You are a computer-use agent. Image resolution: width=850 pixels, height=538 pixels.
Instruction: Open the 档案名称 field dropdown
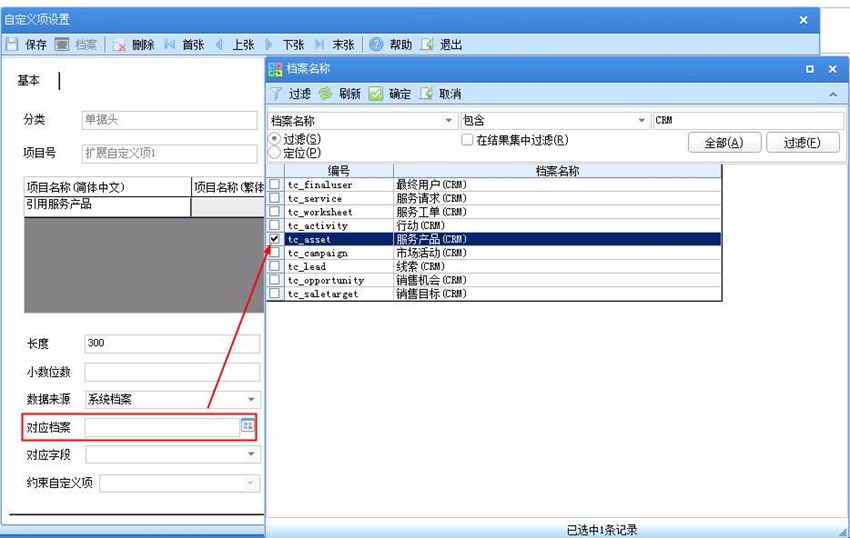[448, 120]
